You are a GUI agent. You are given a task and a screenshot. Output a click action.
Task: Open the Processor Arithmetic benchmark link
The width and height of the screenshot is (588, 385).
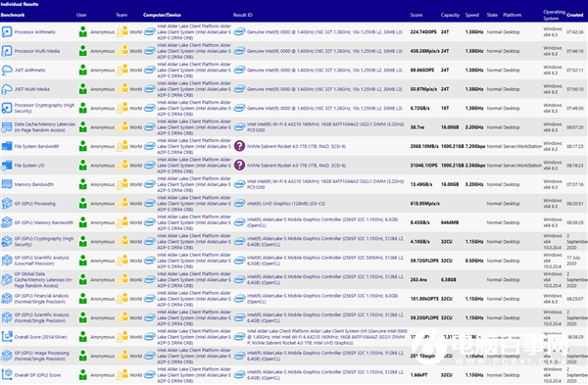(35, 32)
